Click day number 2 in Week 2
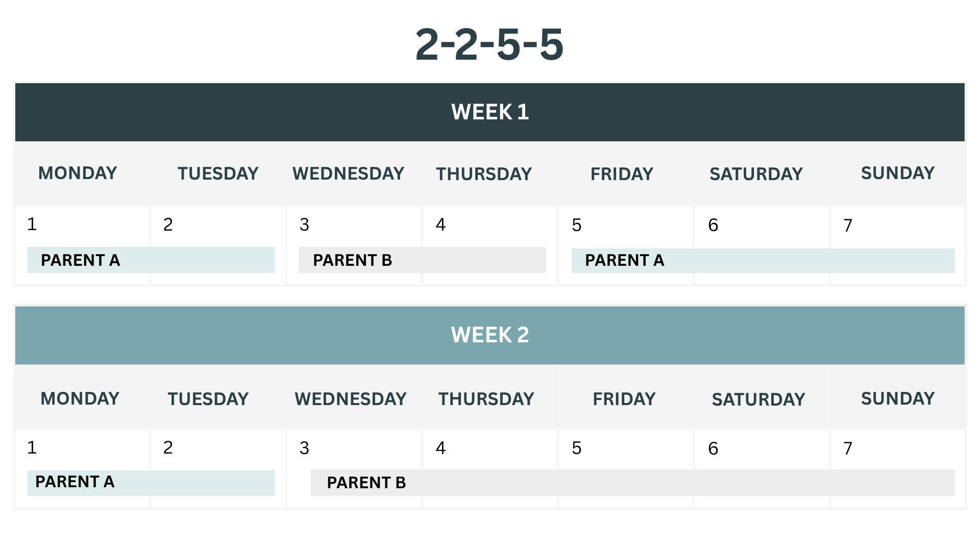 click(x=168, y=448)
